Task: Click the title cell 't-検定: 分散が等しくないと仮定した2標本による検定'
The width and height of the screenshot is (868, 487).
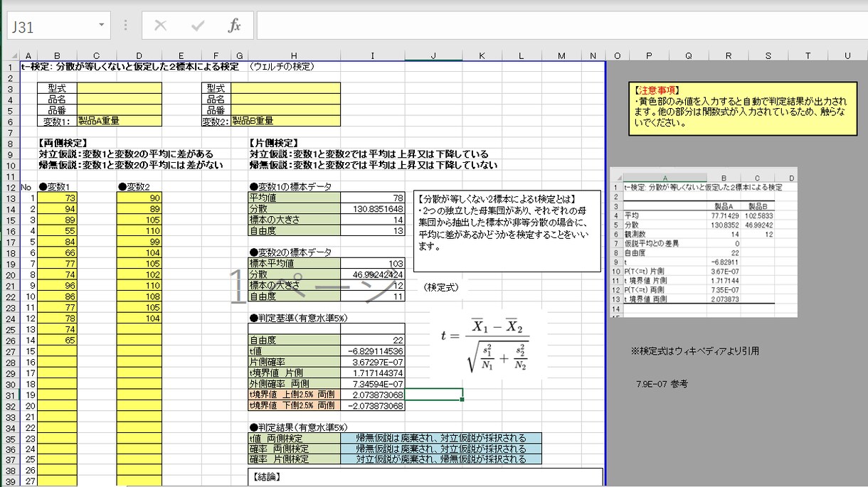Action: coord(130,67)
